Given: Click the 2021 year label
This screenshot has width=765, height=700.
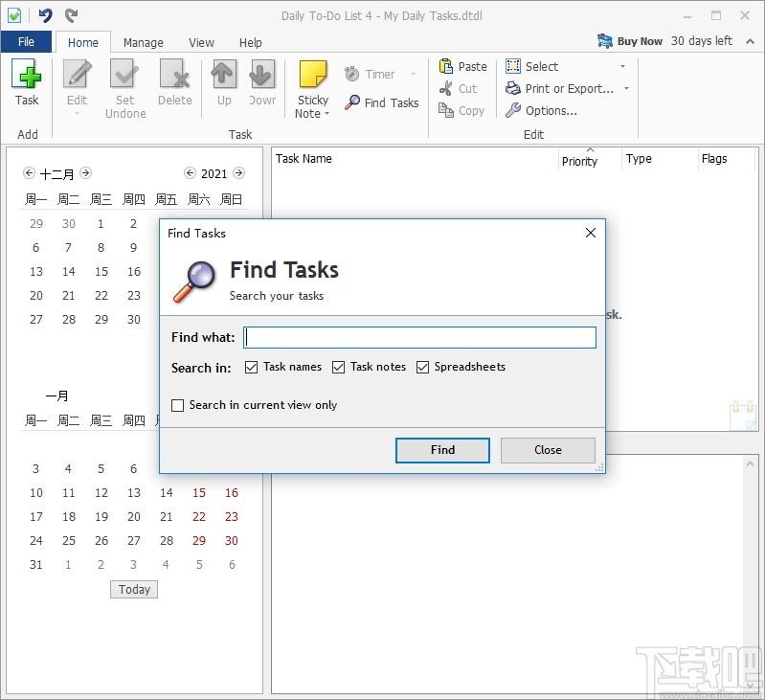Looking at the screenshot, I should [214, 173].
